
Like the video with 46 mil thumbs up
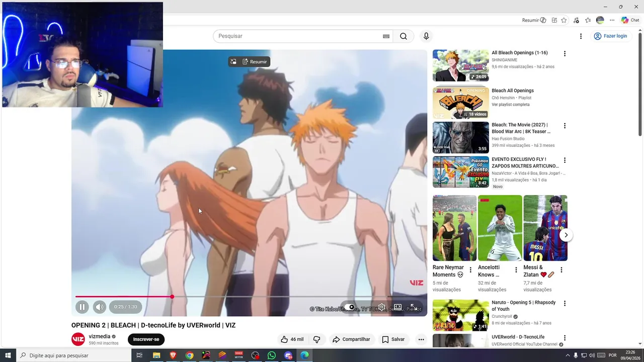[x=292, y=339]
